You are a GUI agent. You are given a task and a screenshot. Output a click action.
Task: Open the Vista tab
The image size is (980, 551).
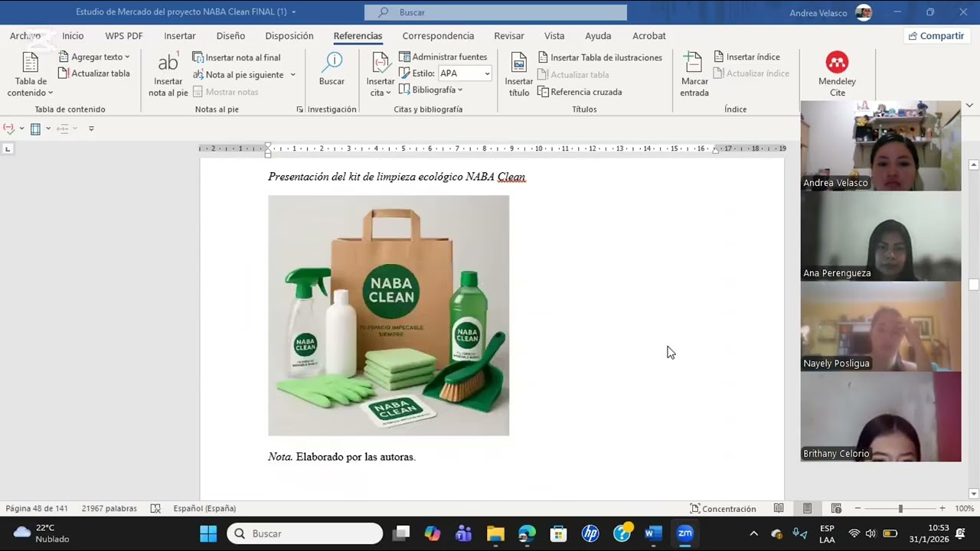(x=554, y=36)
